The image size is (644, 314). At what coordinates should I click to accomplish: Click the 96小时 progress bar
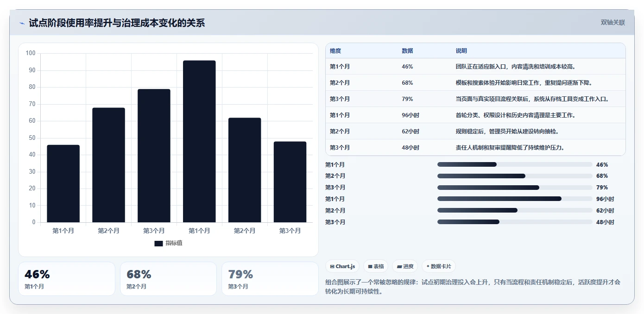coord(515,199)
